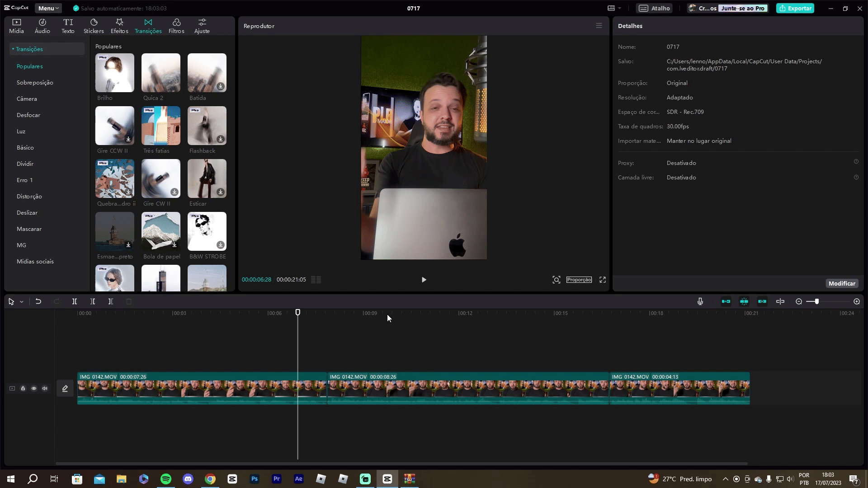
Task: Click the split clip tool icon
Action: point(75,301)
